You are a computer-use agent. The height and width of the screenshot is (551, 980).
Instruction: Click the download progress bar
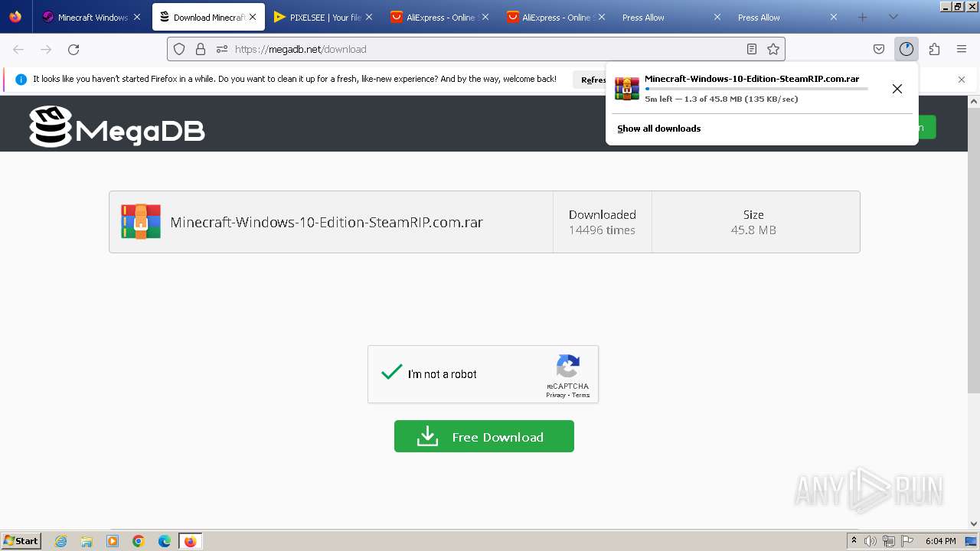click(x=756, y=89)
